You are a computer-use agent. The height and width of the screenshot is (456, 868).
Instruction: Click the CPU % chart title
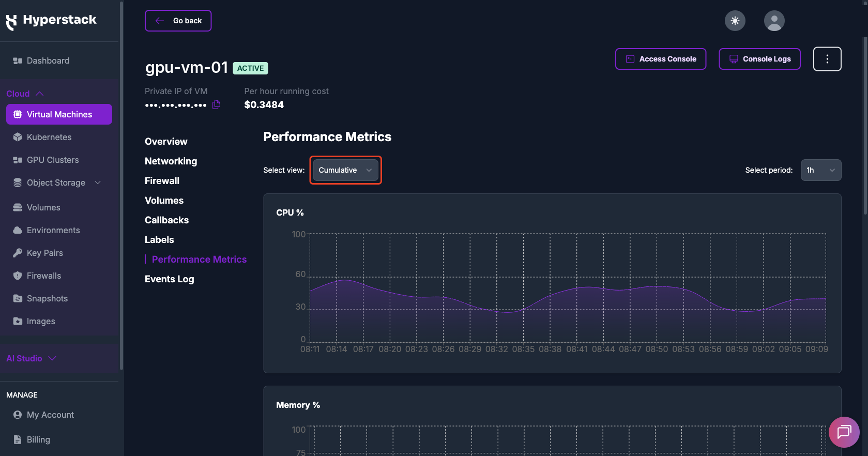coord(290,212)
